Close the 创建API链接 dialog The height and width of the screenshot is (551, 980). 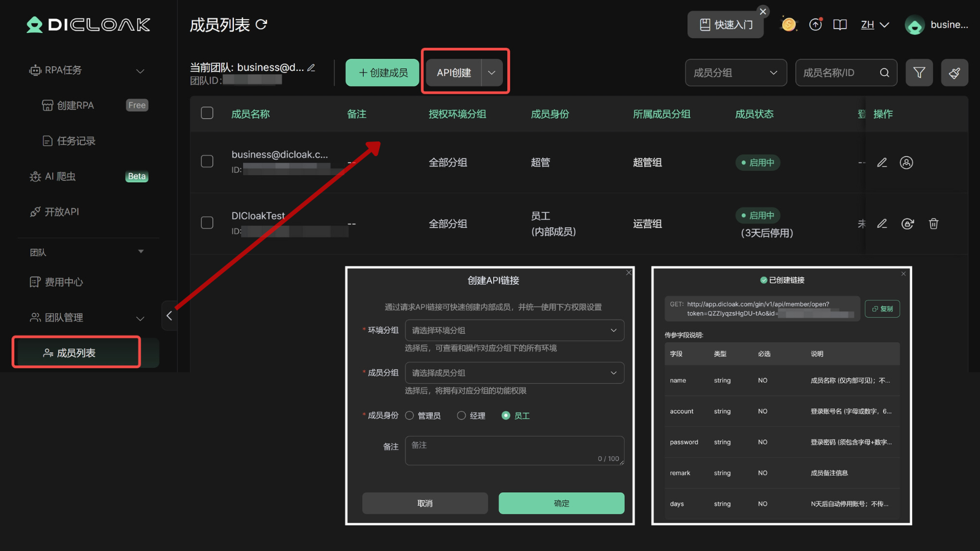(x=628, y=273)
